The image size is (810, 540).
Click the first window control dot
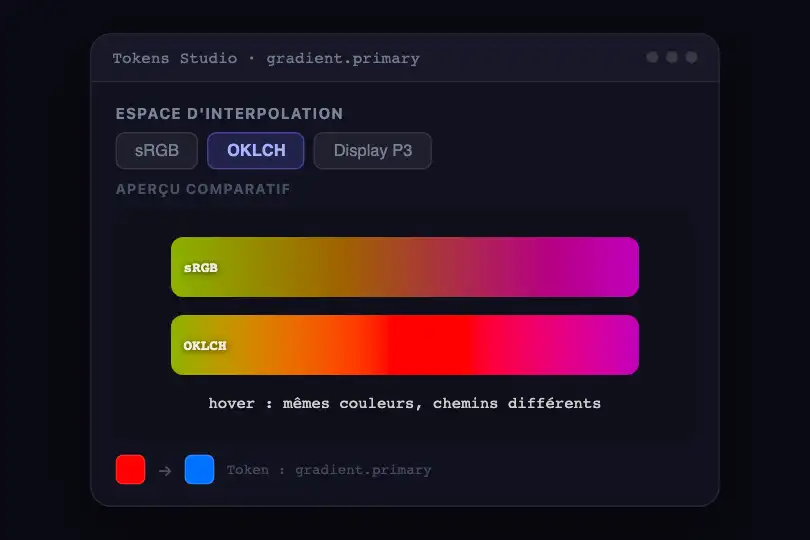[x=652, y=57]
